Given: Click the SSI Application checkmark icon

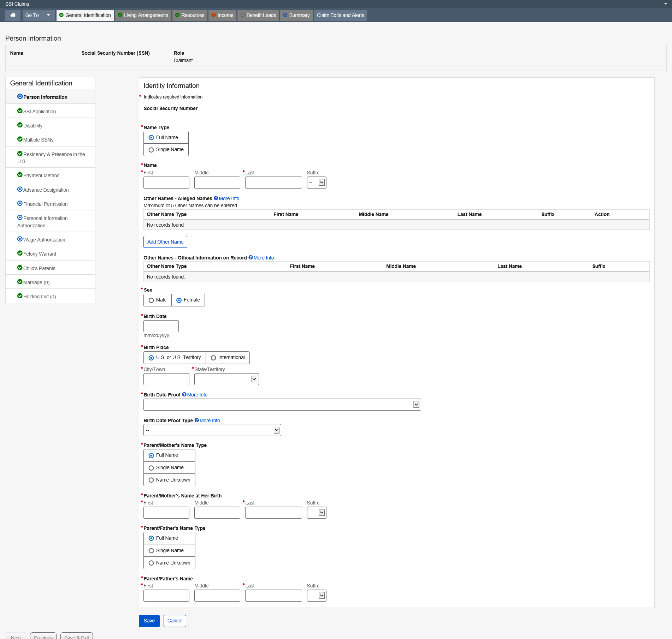Looking at the screenshot, I should coord(20,111).
